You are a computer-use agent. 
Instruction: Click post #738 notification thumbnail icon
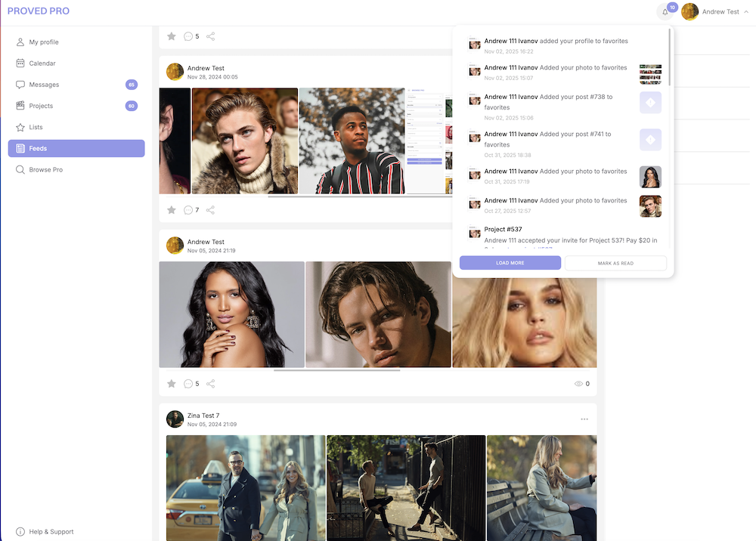pos(650,103)
